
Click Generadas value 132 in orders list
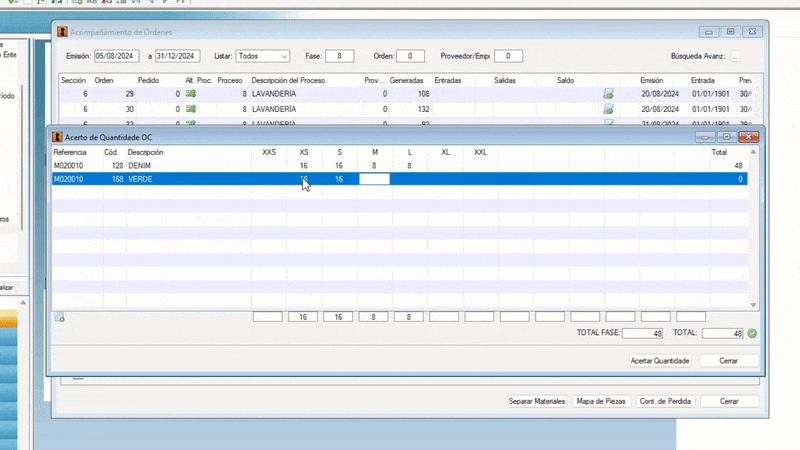423,109
